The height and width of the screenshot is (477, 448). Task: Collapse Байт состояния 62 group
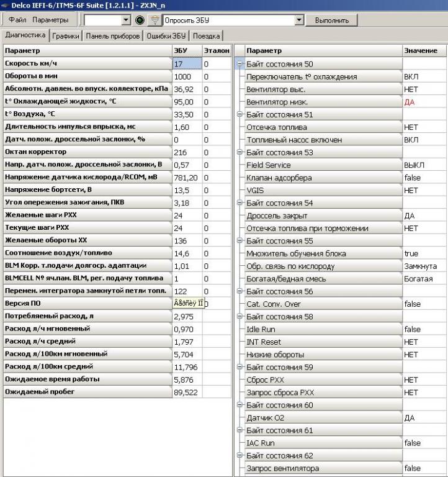[x=240, y=455]
